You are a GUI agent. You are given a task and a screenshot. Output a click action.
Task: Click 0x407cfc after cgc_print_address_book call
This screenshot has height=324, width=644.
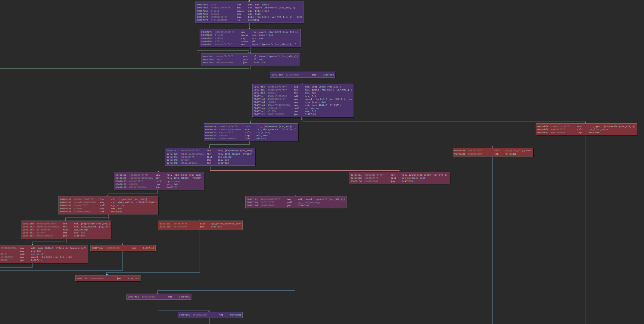pyautogui.click(x=216, y=227)
